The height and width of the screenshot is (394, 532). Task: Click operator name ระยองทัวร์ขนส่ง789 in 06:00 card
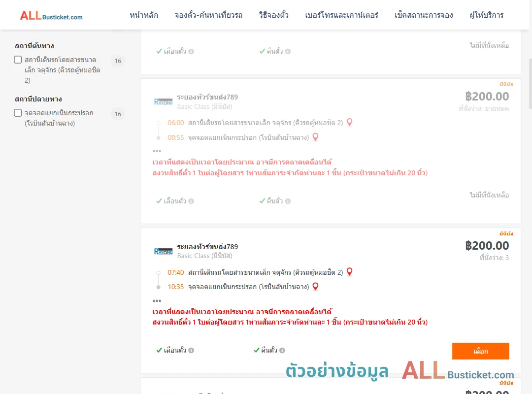click(x=207, y=97)
